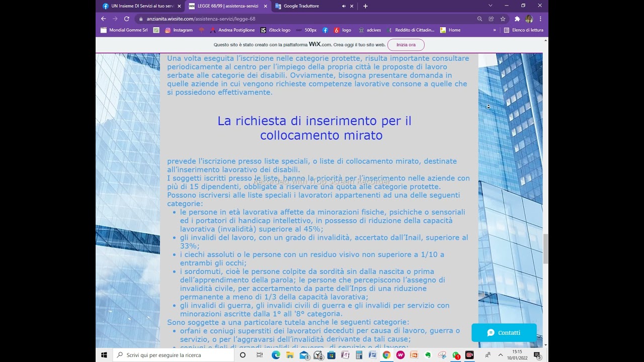Open Elenco di lettura reading list
644x362 pixels.
click(x=523, y=30)
